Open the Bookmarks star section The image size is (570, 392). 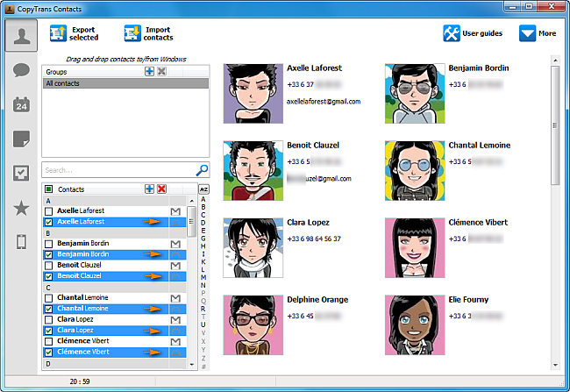[x=21, y=208]
